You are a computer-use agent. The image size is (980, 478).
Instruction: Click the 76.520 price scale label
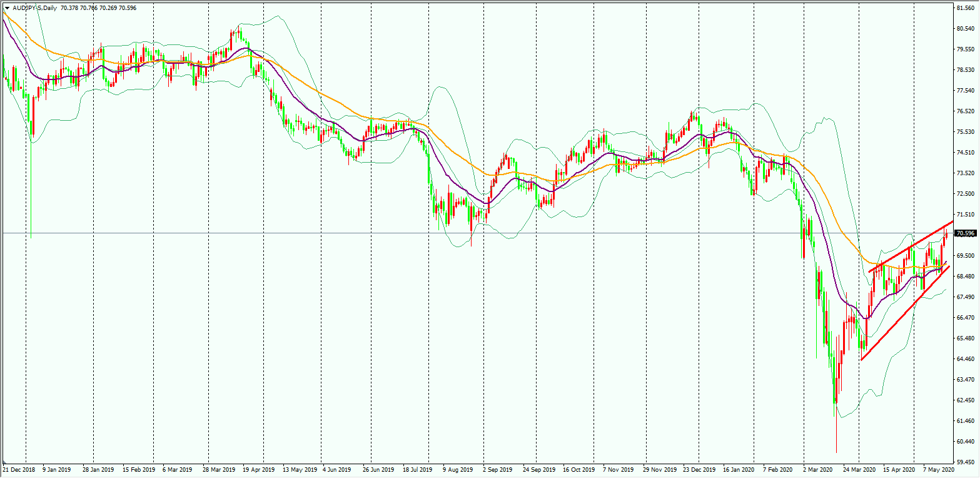(x=966, y=111)
